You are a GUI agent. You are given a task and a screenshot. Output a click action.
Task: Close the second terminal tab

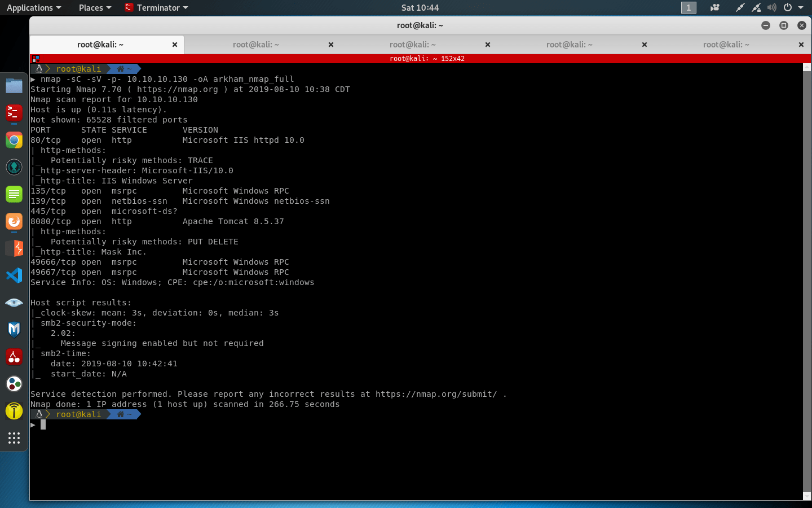pos(331,45)
